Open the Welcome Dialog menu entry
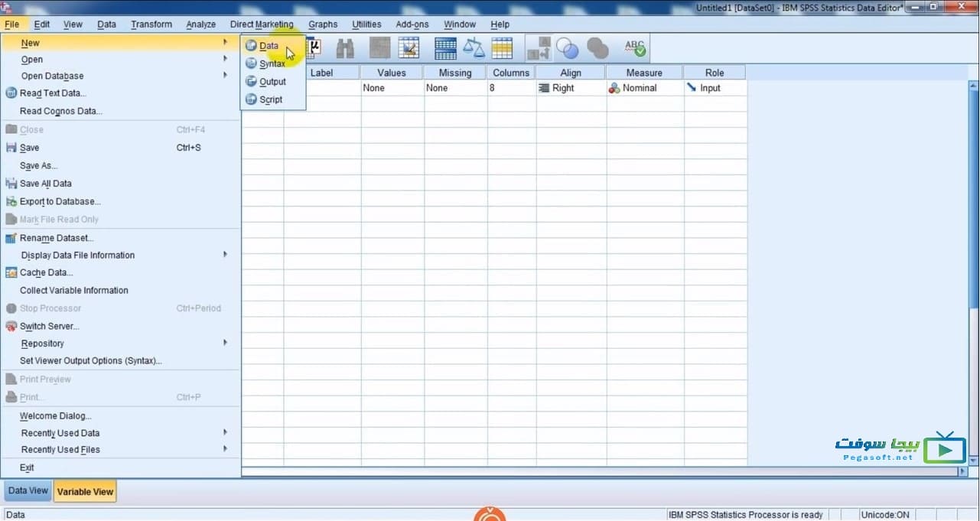This screenshot has width=980, height=521. [120, 416]
